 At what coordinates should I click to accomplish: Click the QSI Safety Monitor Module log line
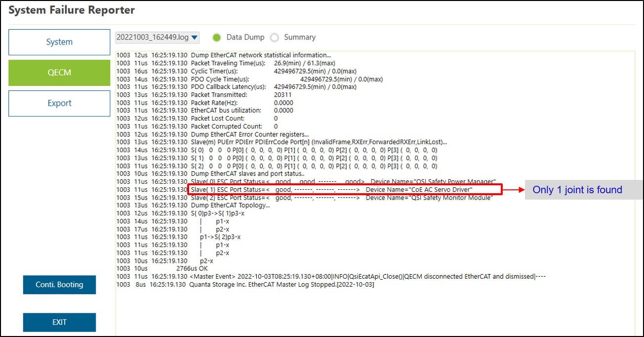(x=342, y=198)
